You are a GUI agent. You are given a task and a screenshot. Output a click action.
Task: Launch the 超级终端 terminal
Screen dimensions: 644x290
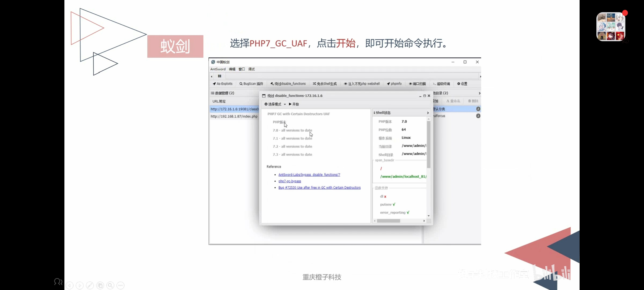click(442, 84)
